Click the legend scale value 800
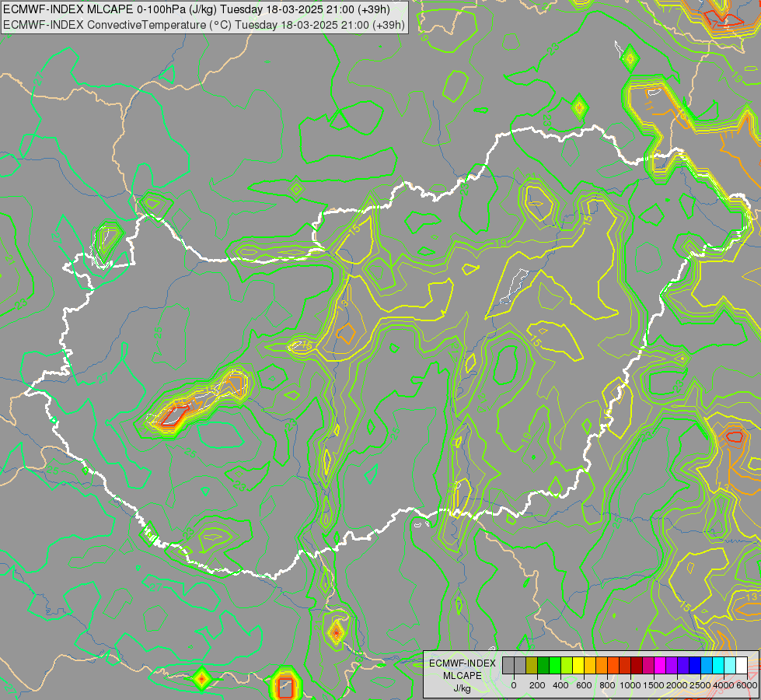Image resolution: width=761 pixels, height=700 pixels. 607,685
